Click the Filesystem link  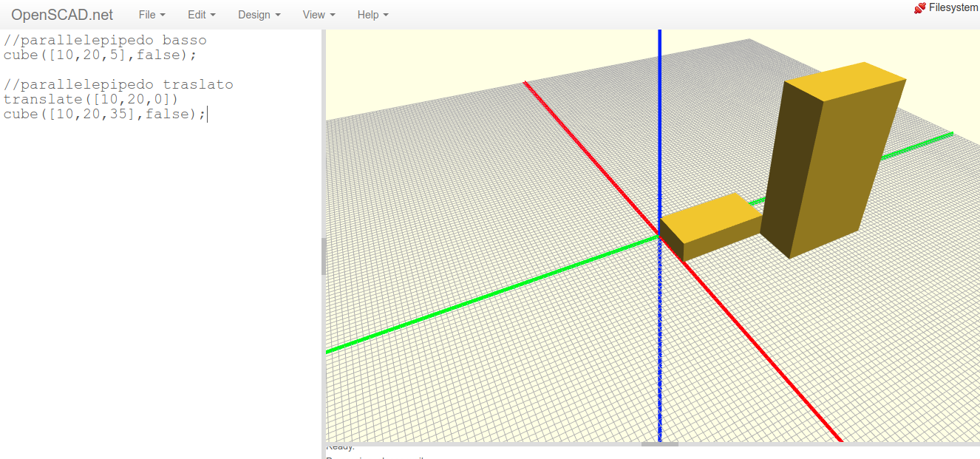(953, 7)
